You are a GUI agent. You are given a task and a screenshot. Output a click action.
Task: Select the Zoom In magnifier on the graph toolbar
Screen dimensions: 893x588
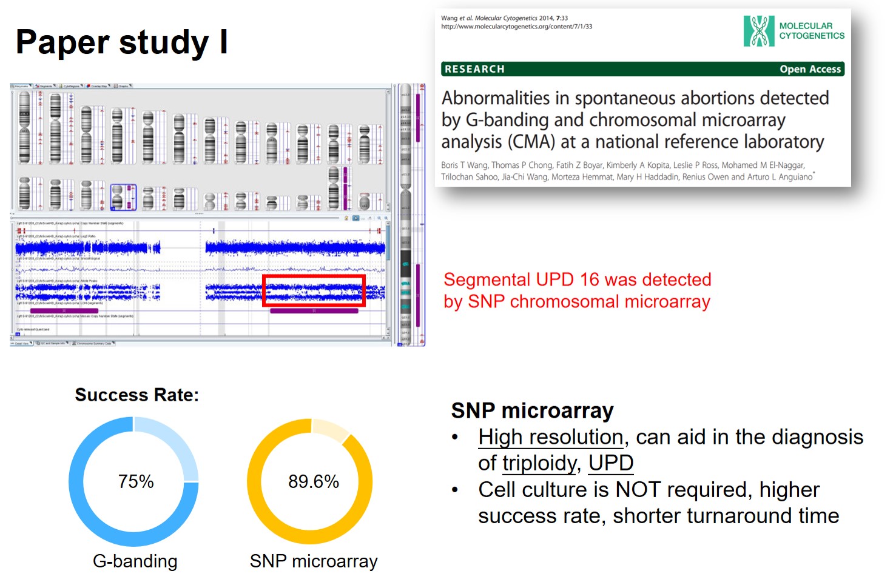point(379,218)
